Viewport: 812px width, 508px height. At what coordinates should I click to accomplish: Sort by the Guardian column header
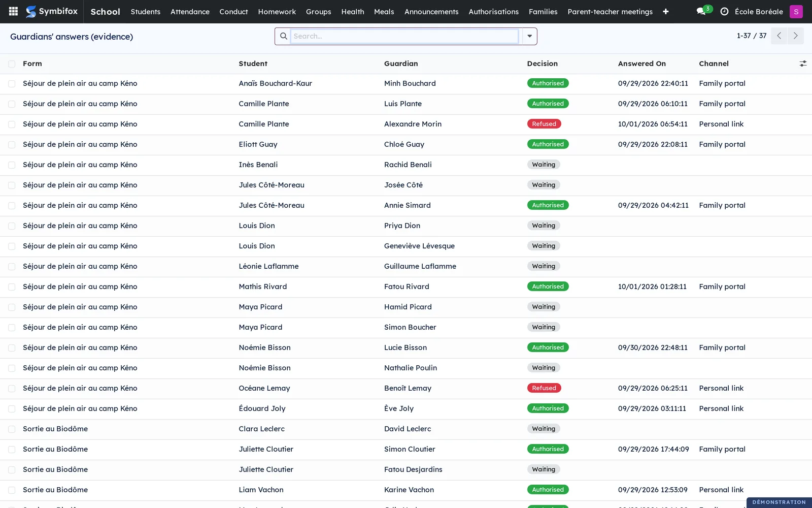pyautogui.click(x=401, y=63)
